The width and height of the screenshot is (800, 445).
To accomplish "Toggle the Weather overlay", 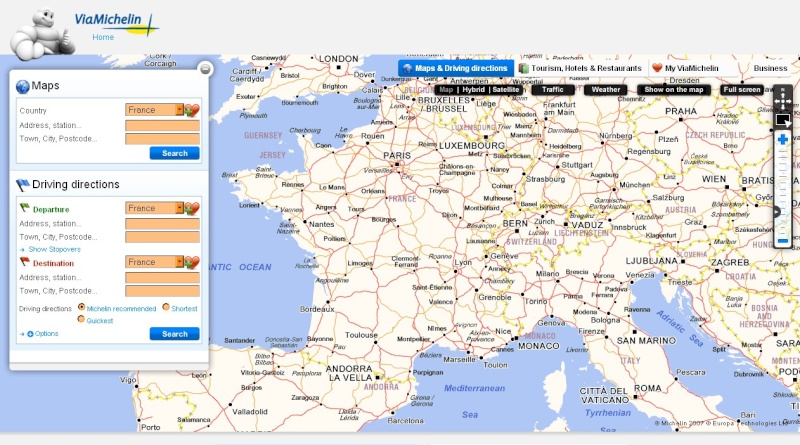I will point(606,89).
